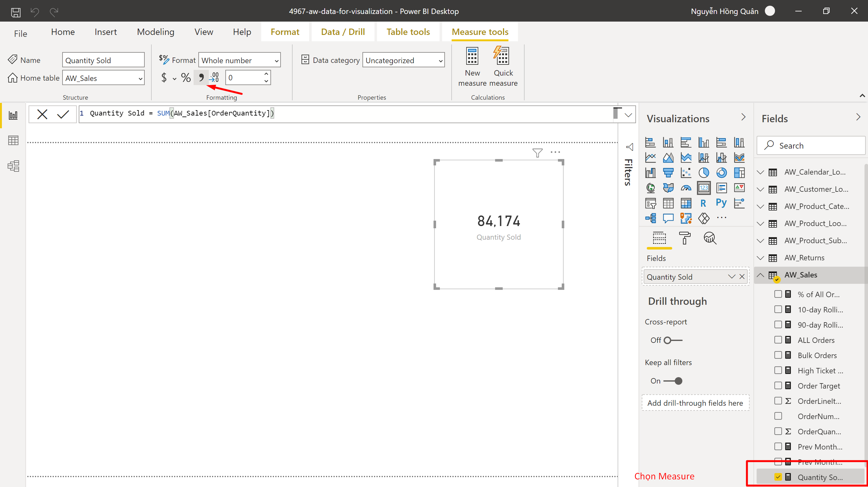Viewport: 868px width, 487px height.
Task: Click the Save icon in title bar
Action: [16, 12]
